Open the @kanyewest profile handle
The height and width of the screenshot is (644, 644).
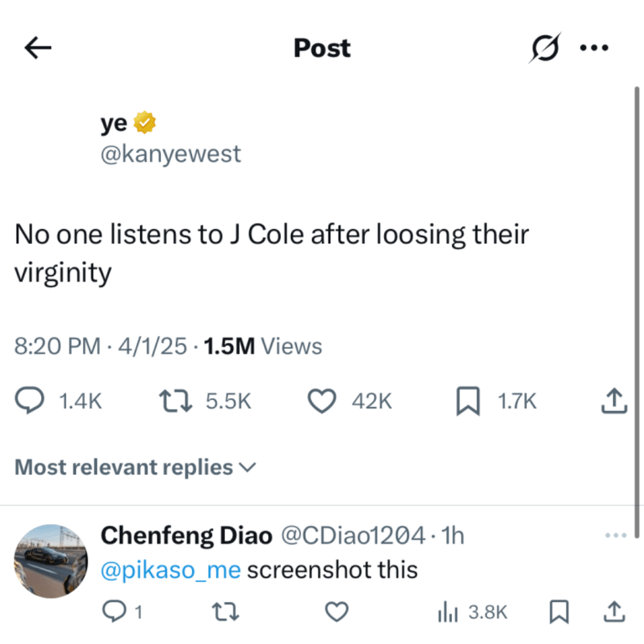tap(170, 154)
